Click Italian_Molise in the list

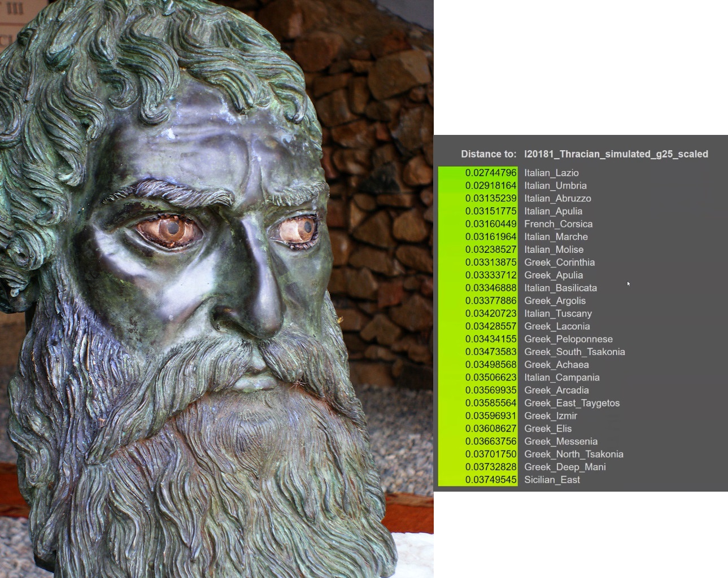(x=553, y=249)
